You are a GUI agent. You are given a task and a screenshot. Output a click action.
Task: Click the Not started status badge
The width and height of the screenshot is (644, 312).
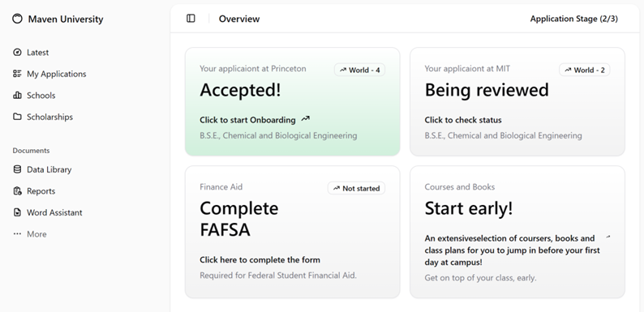coord(356,189)
